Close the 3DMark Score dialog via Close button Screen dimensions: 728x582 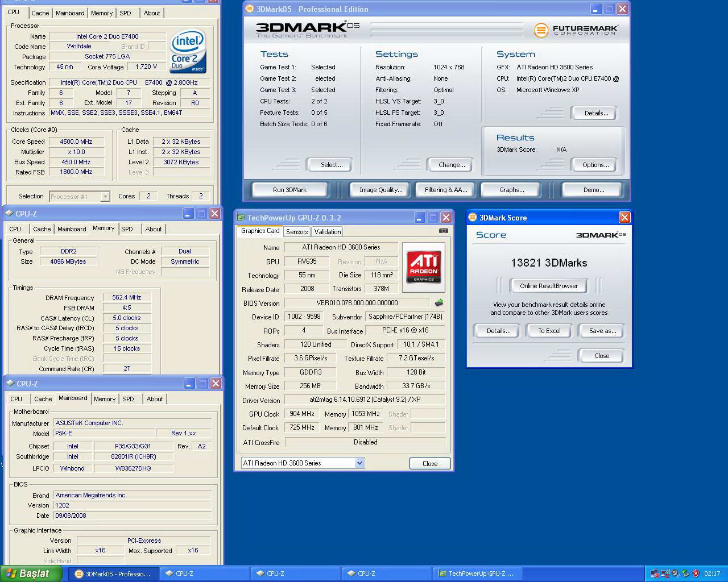point(602,356)
